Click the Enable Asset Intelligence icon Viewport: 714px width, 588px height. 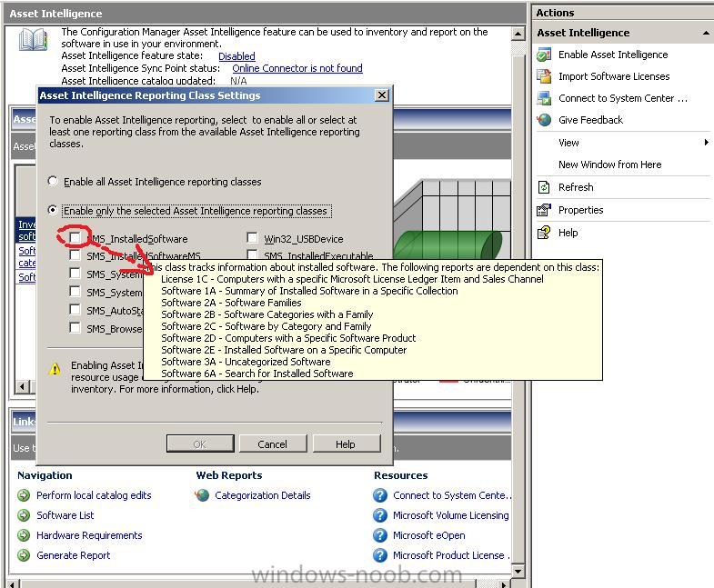(x=544, y=55)
